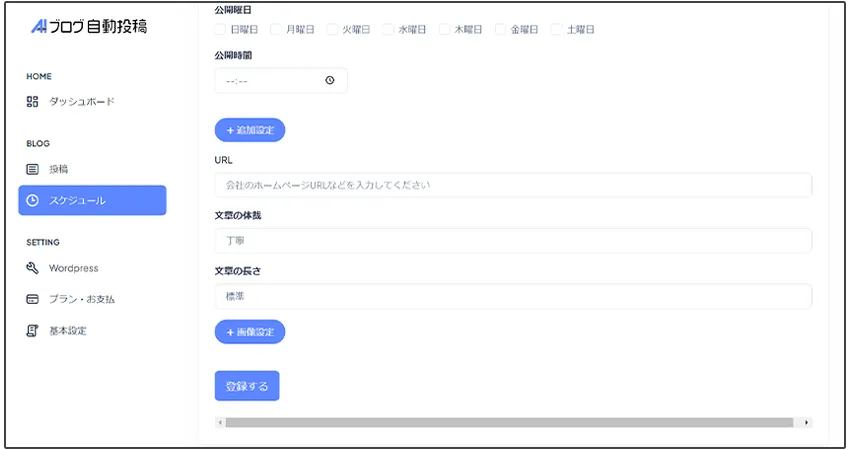
Task: Enable the 水曜日 checkbox
Action: pos(388,30)
